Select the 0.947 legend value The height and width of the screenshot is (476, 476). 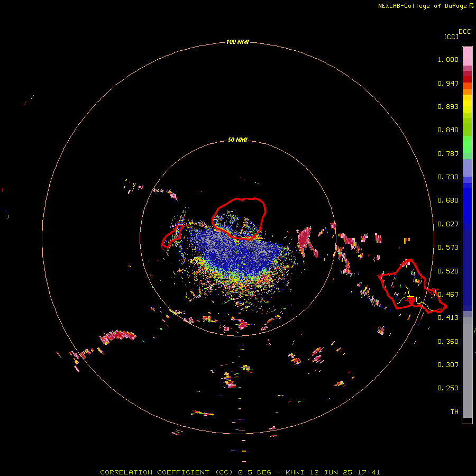tap(448, 83)
